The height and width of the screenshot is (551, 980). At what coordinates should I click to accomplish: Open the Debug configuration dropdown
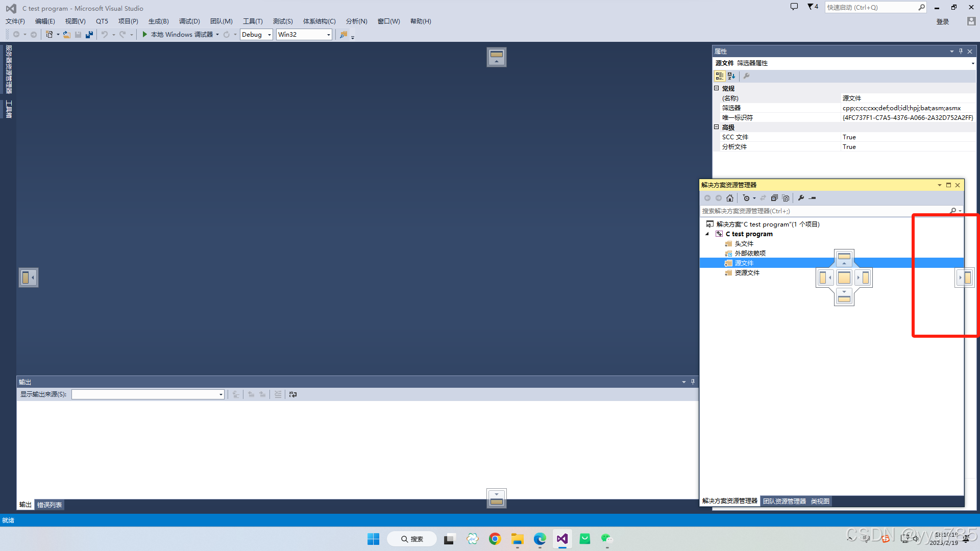click(x=269, y=34)
